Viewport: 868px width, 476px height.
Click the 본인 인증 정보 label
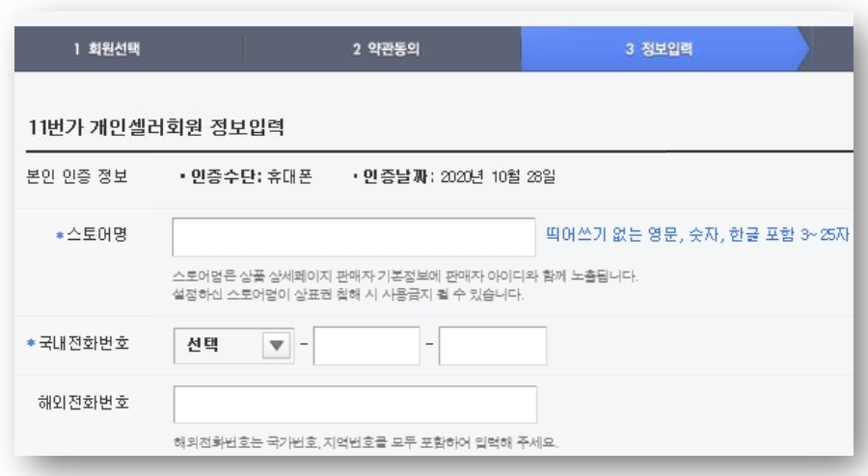(x=77, y=176)
